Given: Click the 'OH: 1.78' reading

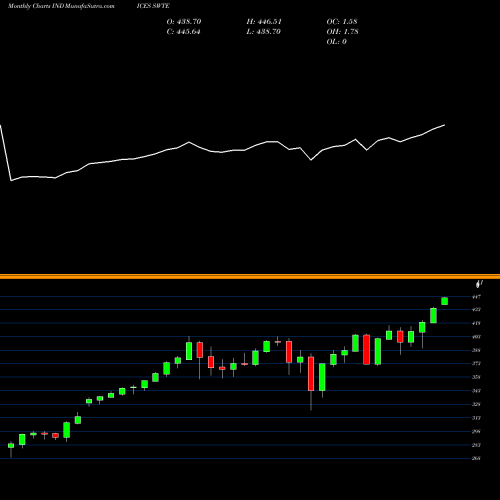Looking at the screenshot, I should 342,32.
